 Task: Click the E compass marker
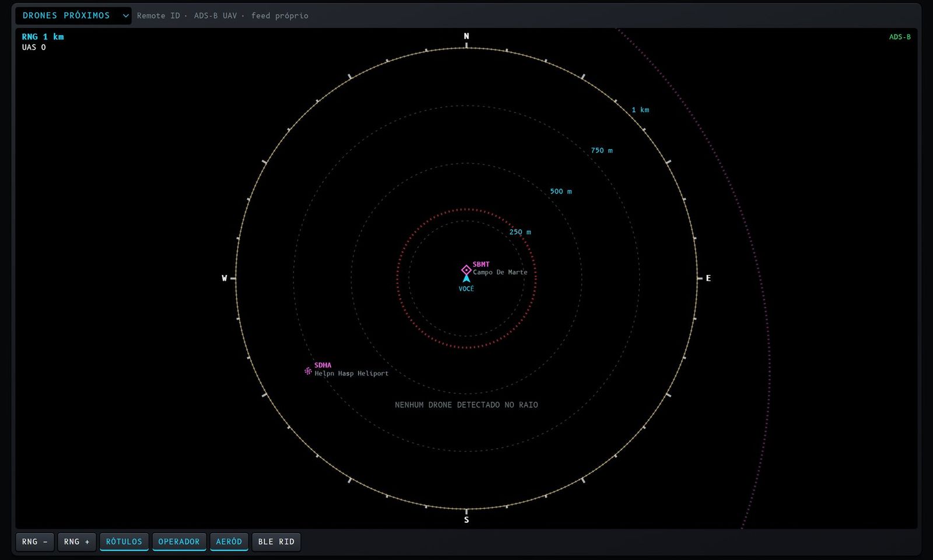(708, 279)
